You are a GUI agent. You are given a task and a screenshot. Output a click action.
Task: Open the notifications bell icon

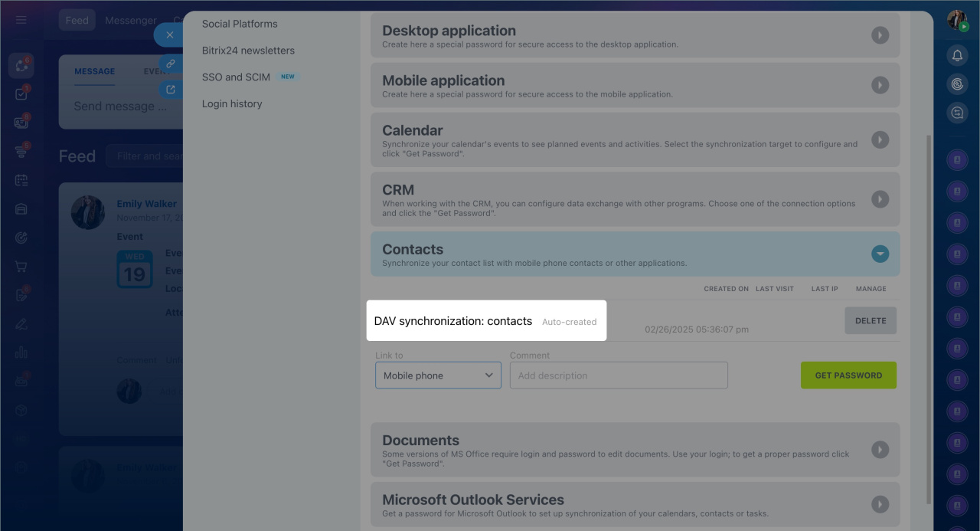[x=957, y=55]
